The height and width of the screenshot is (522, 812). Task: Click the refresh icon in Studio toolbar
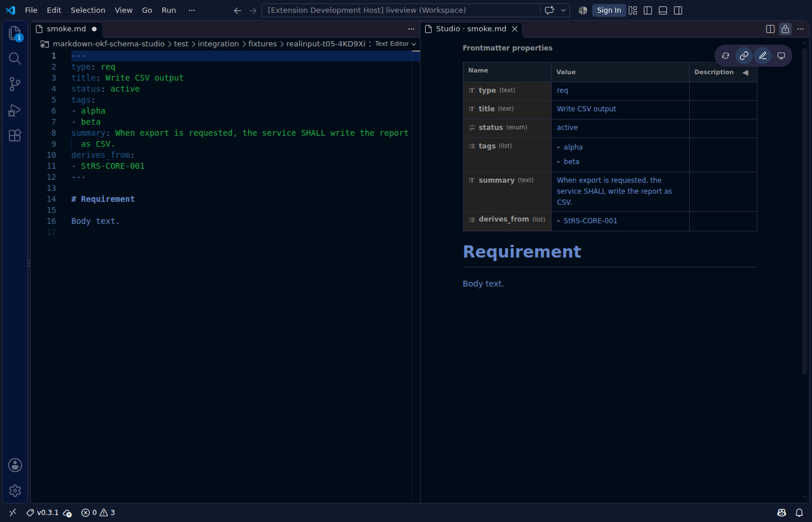pyautogui.click(x=726, y=56)
